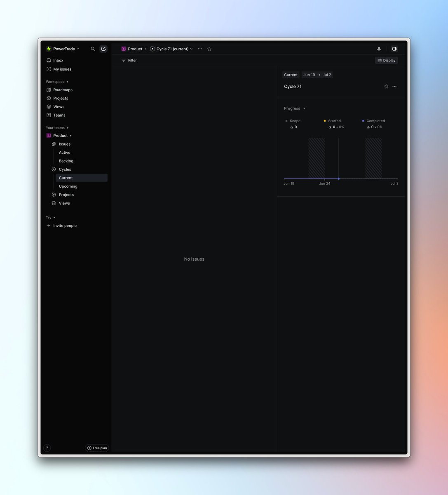448x495 pixels.
Task: Click the current-day marker on chart
Action: [x=339, y=179]
